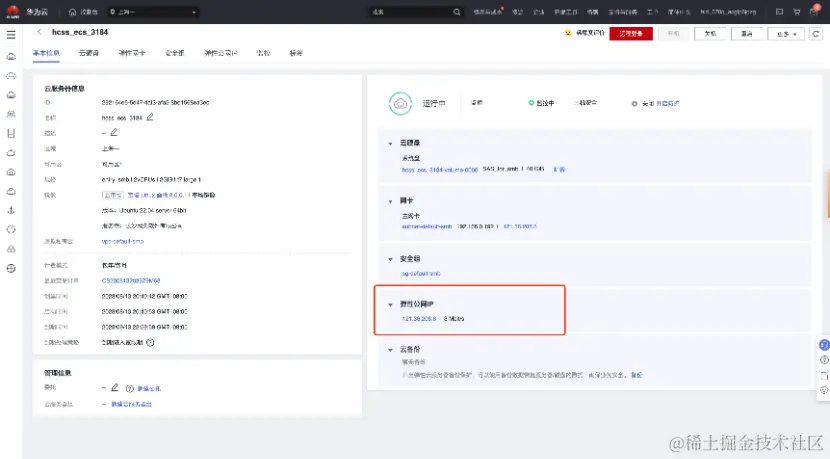
Task: Open the vpc-default-smb link
Action: (x=122, y=241)
